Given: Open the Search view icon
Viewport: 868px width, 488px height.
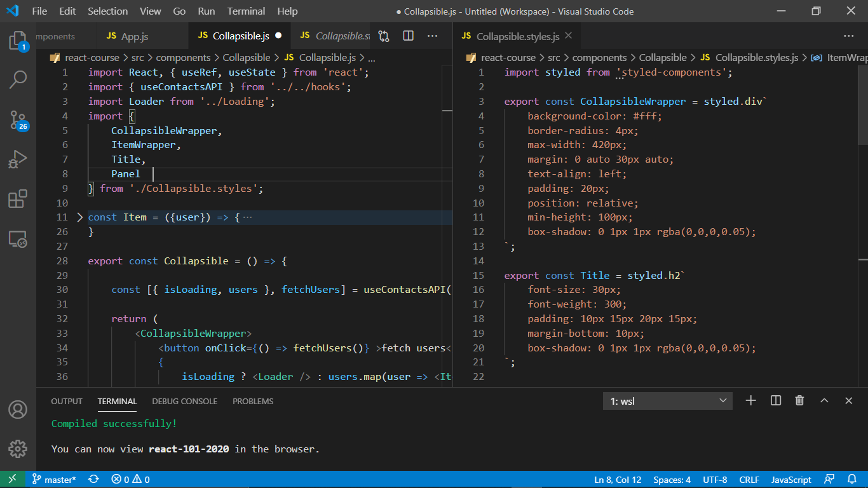Looking at the screenshot, I should (x=18, y=79).
